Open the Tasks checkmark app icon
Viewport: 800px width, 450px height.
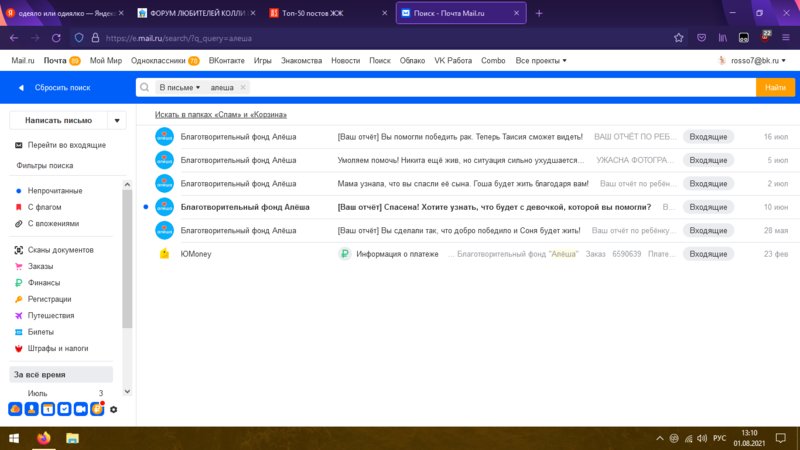point(64,409)
